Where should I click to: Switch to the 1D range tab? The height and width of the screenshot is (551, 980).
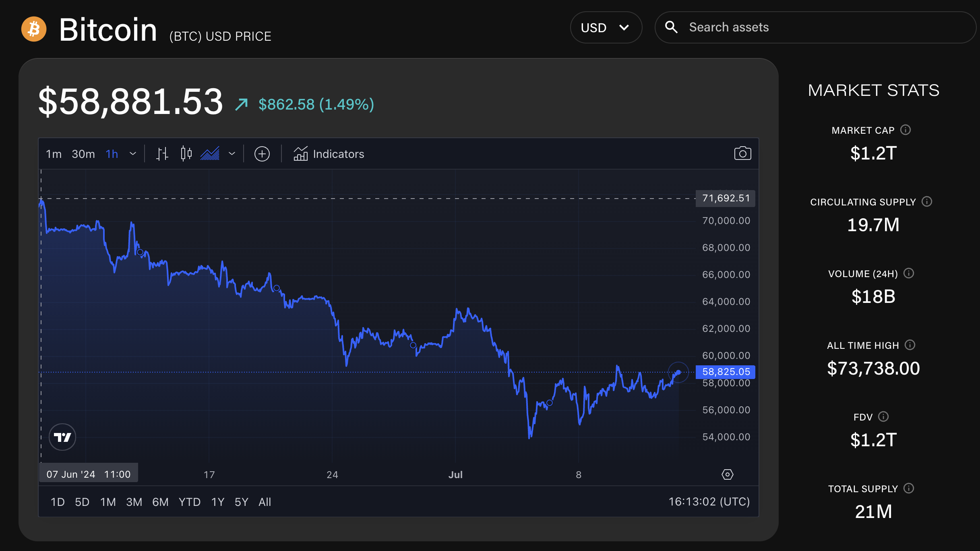pos(58,501)
